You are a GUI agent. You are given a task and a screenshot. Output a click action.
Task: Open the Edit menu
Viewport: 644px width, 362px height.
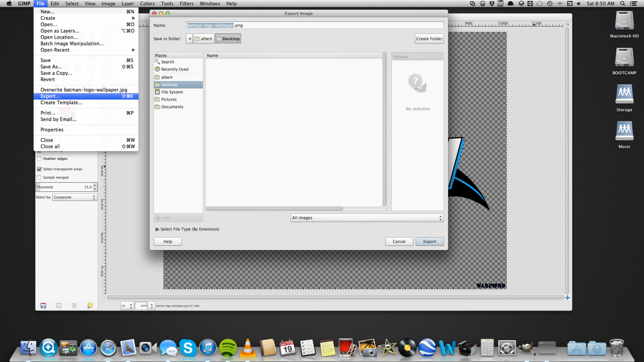55,4
